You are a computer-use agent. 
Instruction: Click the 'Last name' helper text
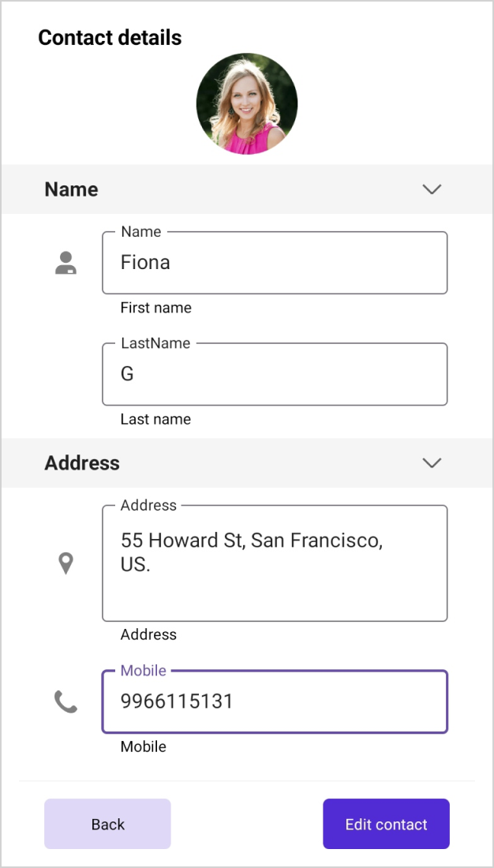[155, 419]
